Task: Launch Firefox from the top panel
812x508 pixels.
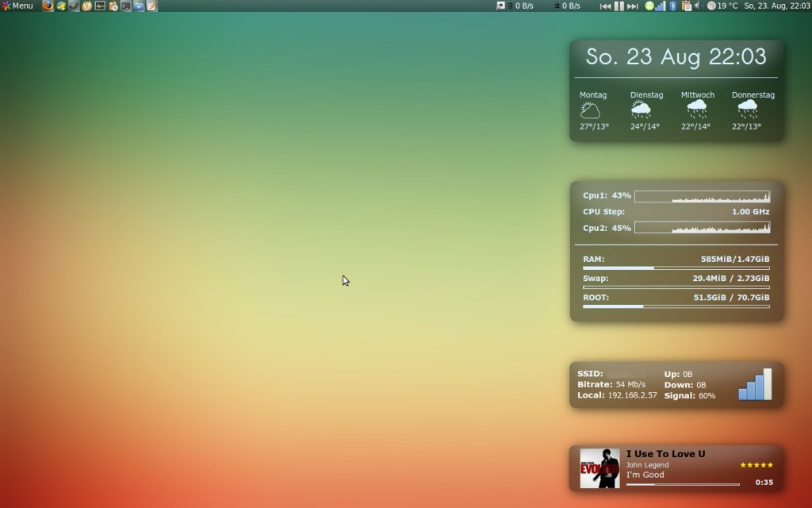Action: point(48,6)
